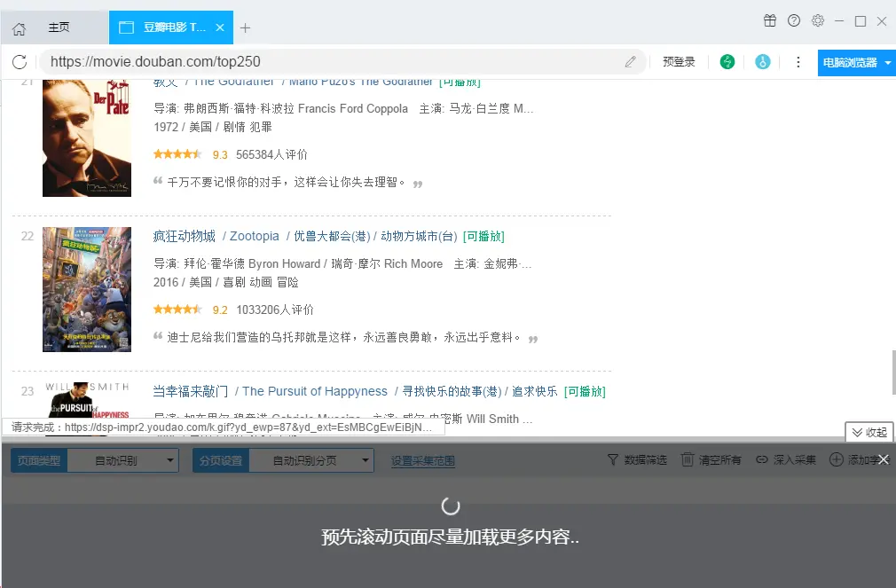Viewport: 896px width, 588px height.
Task: Click the 深入采集 link icon
Action: [762, 459]
